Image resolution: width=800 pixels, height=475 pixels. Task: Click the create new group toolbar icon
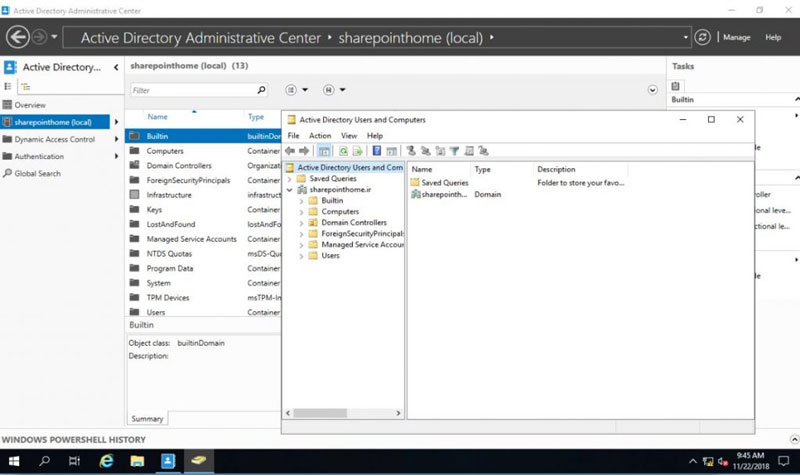(x=426, y=151)
